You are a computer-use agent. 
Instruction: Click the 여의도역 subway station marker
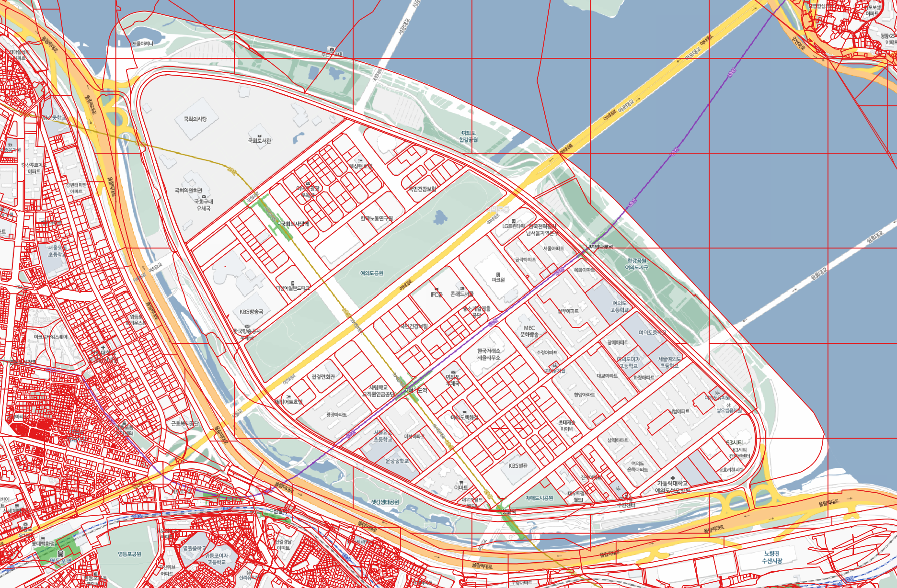(407, 390)
